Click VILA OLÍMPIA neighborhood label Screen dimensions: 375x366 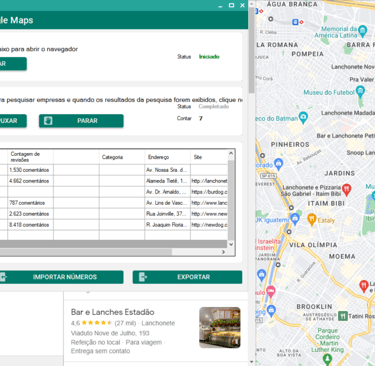[x=313, y=245]
